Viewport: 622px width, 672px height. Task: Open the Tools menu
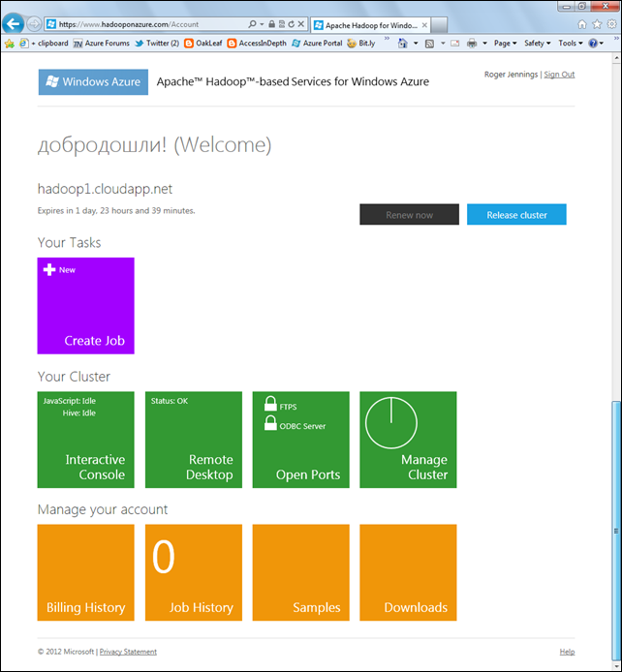570,43
